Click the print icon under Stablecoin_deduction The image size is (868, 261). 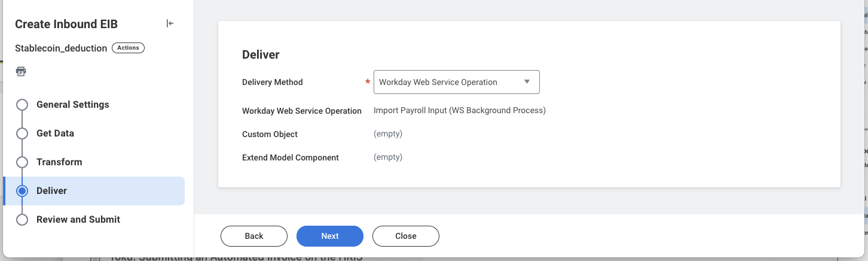click(x=21, y=71)
